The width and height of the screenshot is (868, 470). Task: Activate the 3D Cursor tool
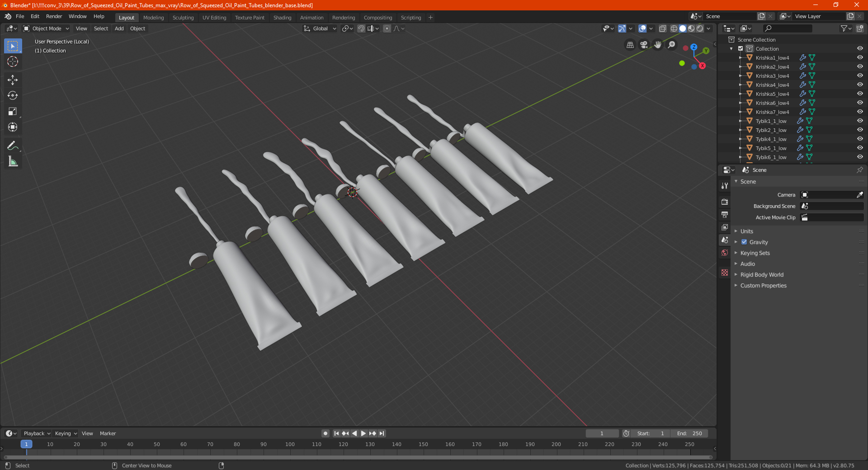click(13, 62)
